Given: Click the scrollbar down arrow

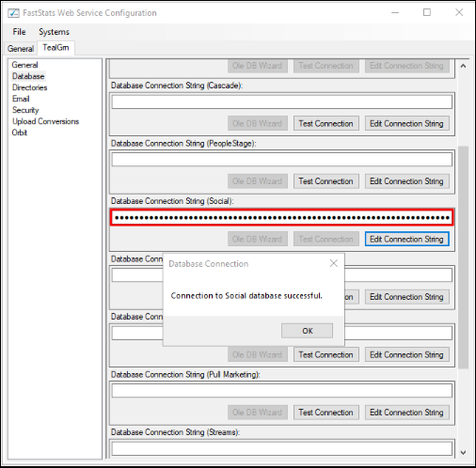Looking at the screenshot, I should click(x=463, y=453).
